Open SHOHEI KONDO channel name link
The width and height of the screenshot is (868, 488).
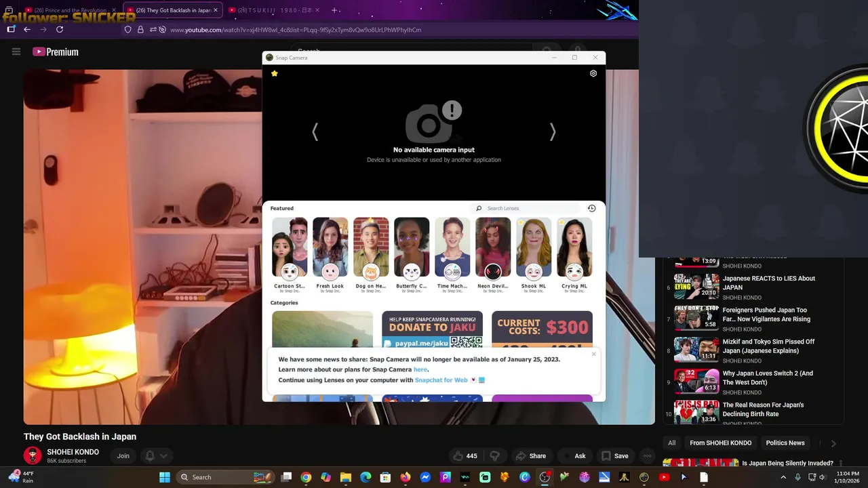[73, 452]
